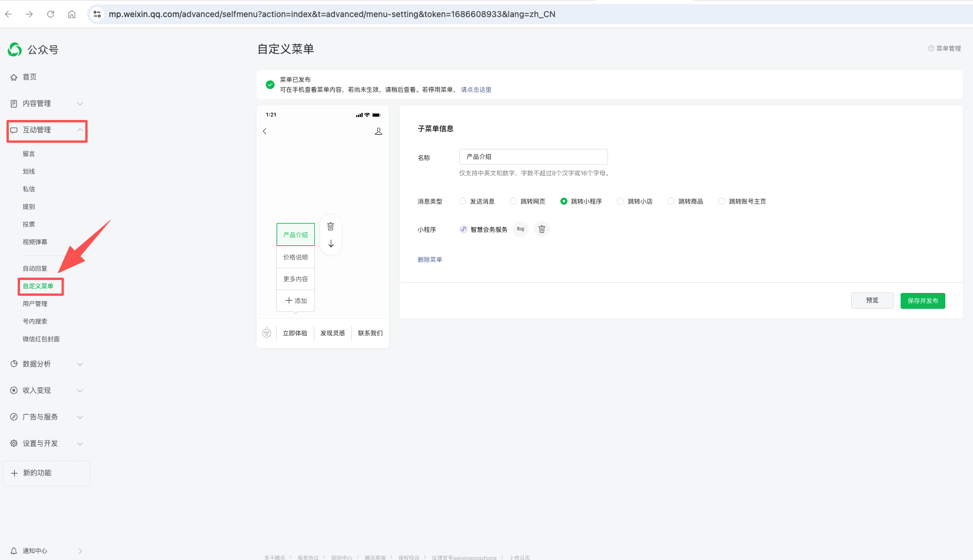Click the keyboard toggle icon in phone preview
This screenshot has height=560, width=973.
267,333
